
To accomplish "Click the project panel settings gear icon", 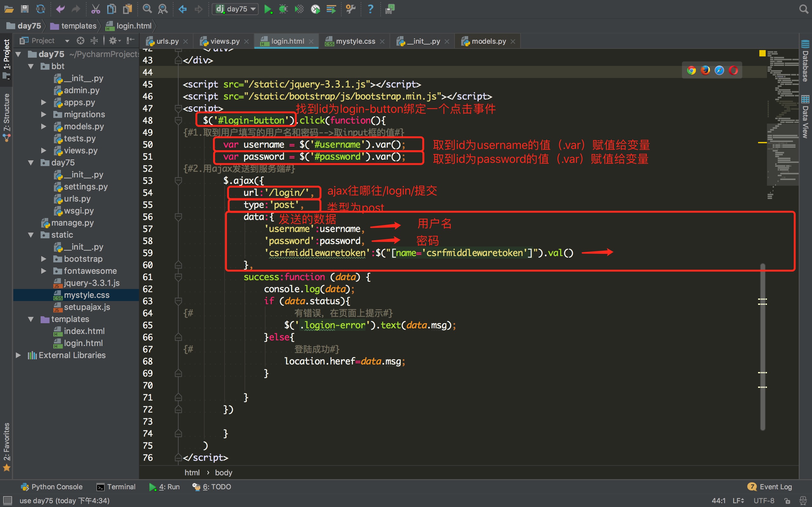I will pyautogui.click(x=113, y=41).
